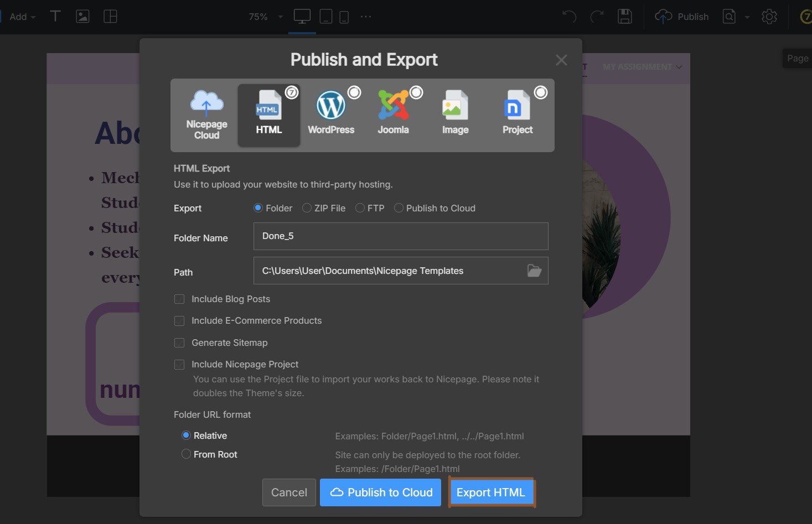Viewport: 812px width, 524px height.
Task: Switch to mobile phone preview mode
Action: pyautogui.click(x=344, y=16)
